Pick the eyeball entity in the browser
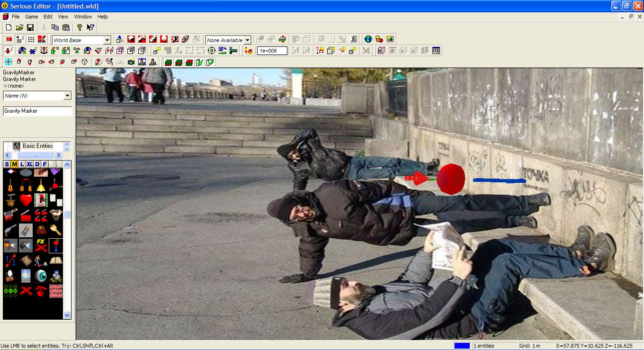Viewport: 644px width, 350px height. 41,276
